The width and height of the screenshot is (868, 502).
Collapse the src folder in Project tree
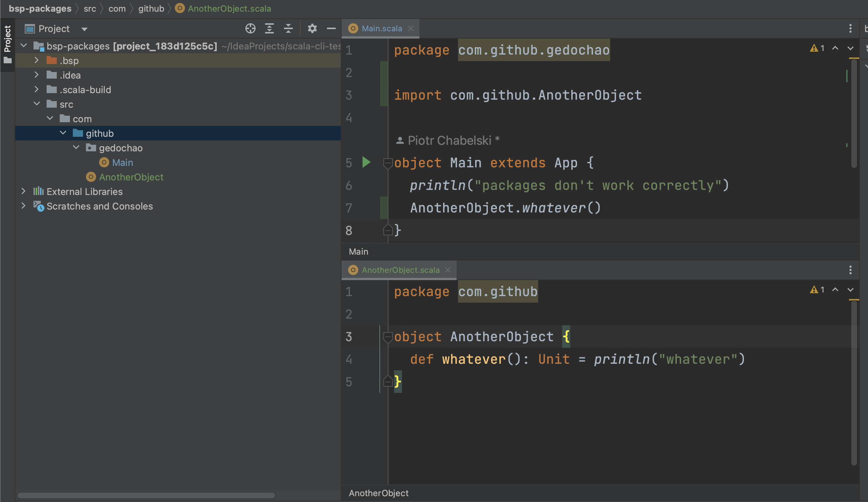(x=37, y=104)
